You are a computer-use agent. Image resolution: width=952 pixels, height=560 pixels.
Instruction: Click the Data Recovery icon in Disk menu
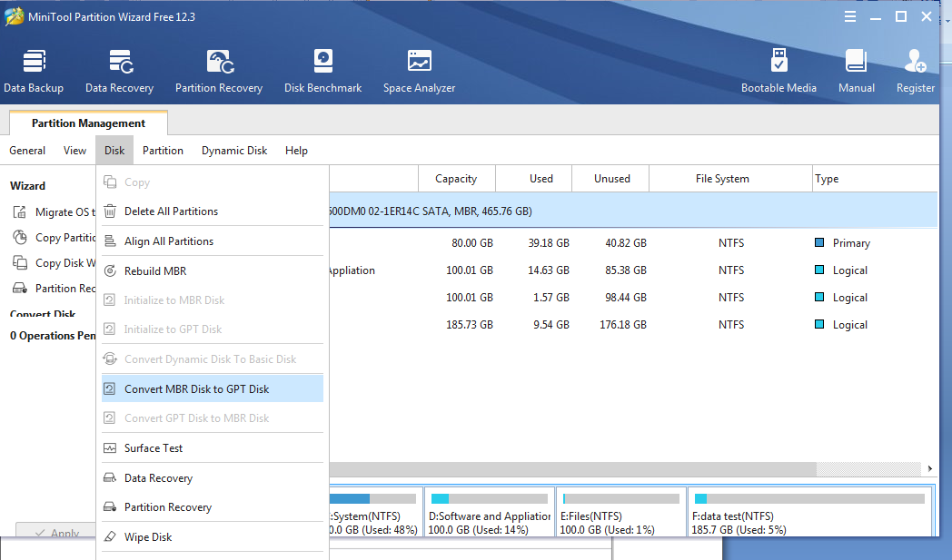pos(110,477)
